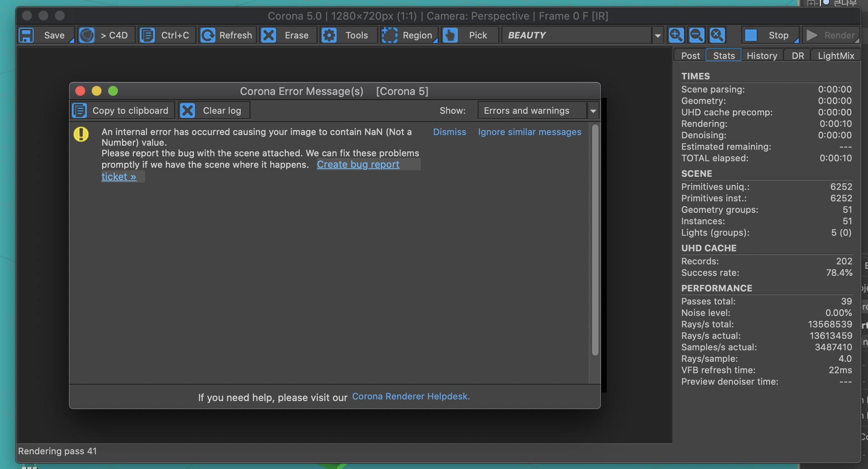Click the Estimated remaining row
This screenshot has height=469, width=868.
[x=766, y=147]
